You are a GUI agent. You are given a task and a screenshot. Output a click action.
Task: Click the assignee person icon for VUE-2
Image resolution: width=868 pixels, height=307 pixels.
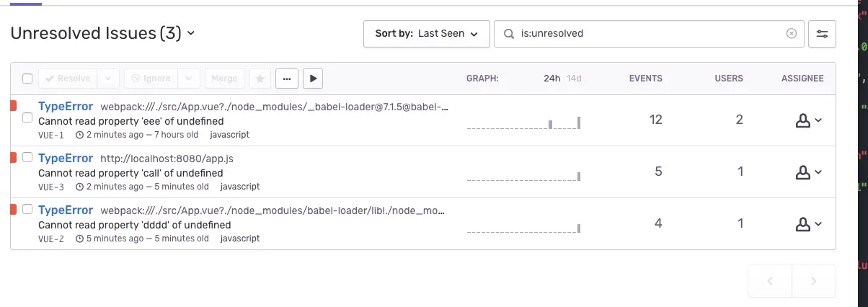point(803,225)
